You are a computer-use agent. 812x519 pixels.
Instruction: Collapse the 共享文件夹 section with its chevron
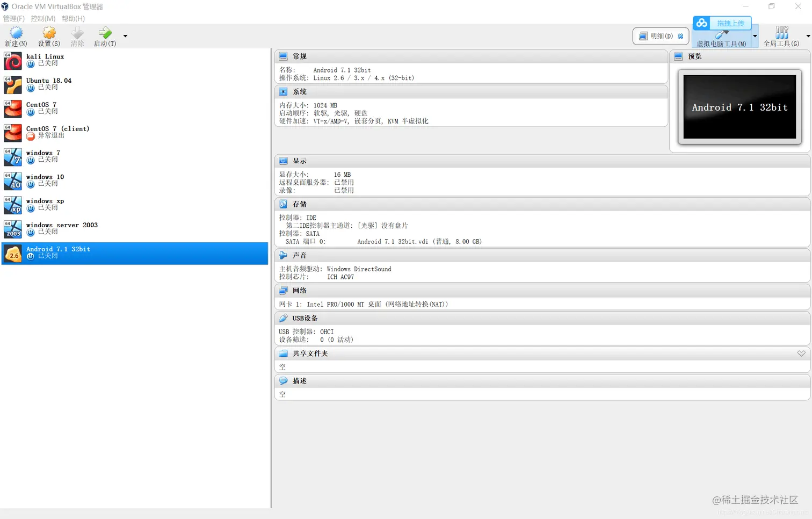pyautogui.click(x=801, y=354)
